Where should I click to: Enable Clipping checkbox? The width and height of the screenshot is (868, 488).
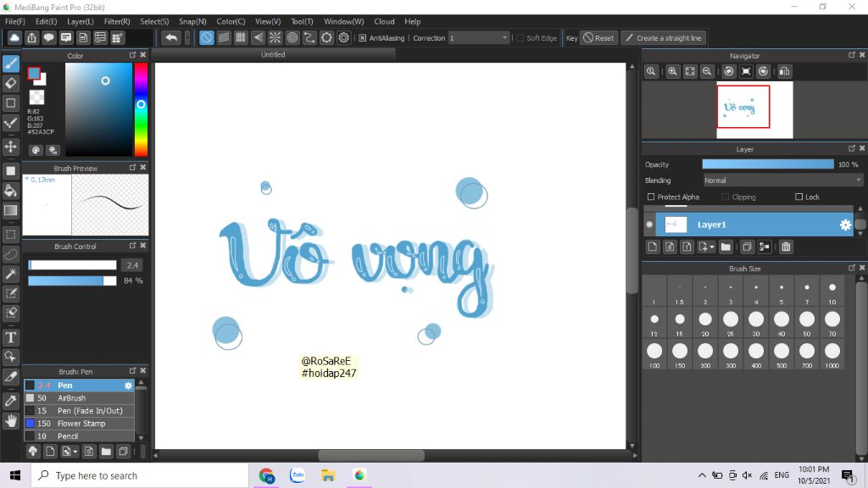(x=726, y=197)
